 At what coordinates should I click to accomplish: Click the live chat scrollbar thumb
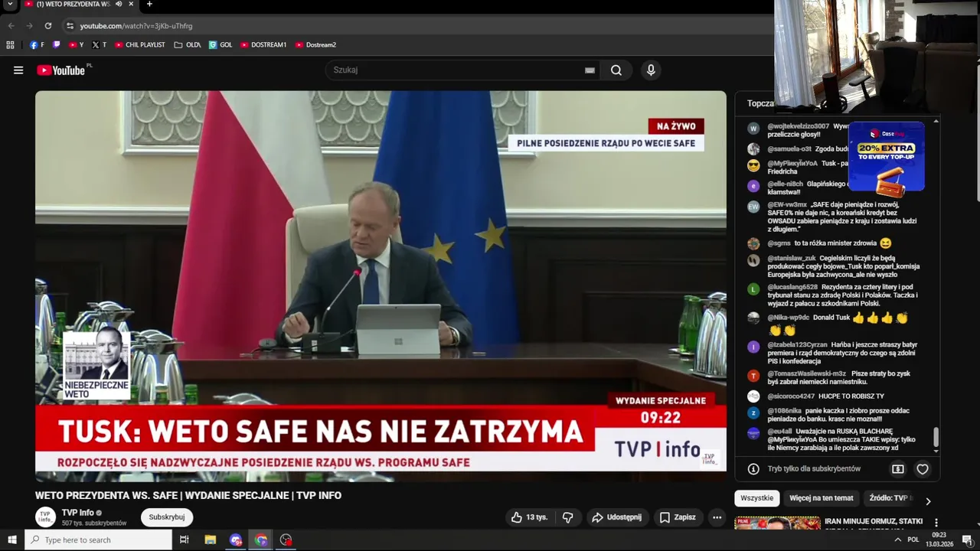click(936, 438)
